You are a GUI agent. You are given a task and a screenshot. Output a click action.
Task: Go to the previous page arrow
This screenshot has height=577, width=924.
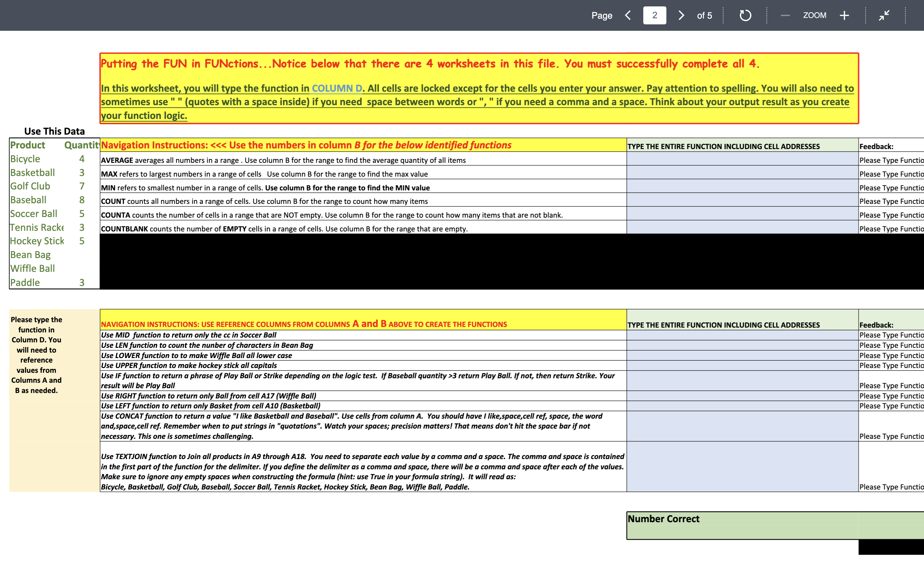click(628, 15)
